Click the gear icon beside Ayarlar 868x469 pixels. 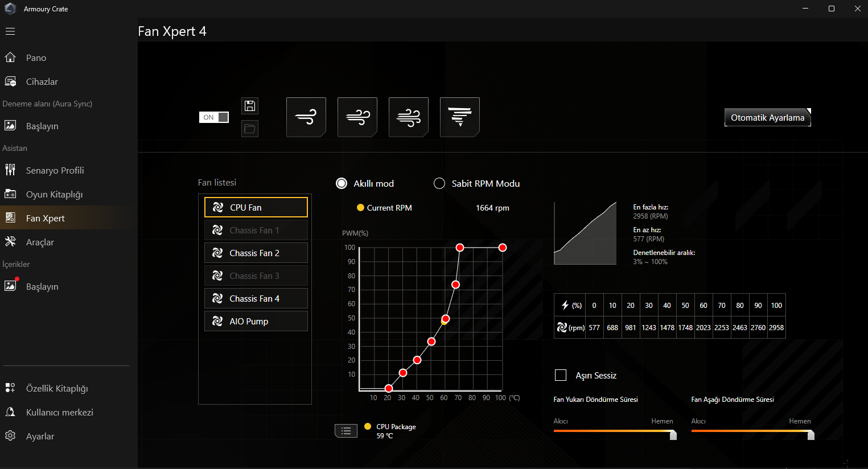pyautogui.click(x=10, y=435)
